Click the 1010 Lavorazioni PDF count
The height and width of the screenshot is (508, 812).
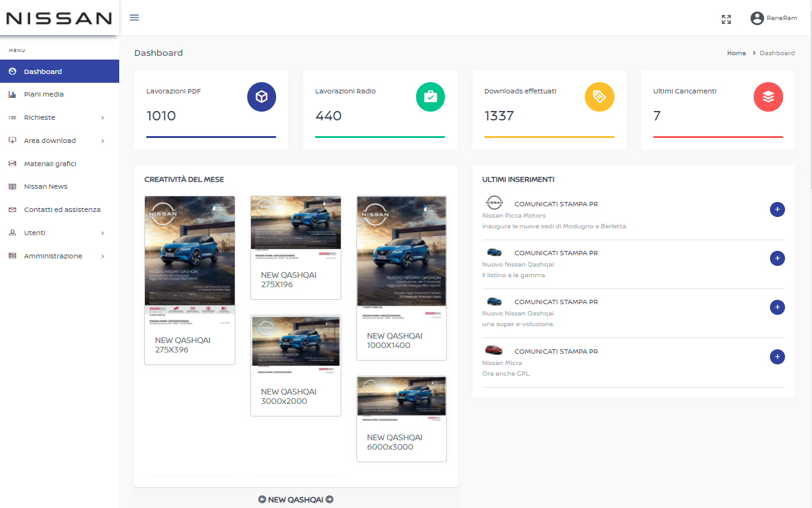(161, 116)
